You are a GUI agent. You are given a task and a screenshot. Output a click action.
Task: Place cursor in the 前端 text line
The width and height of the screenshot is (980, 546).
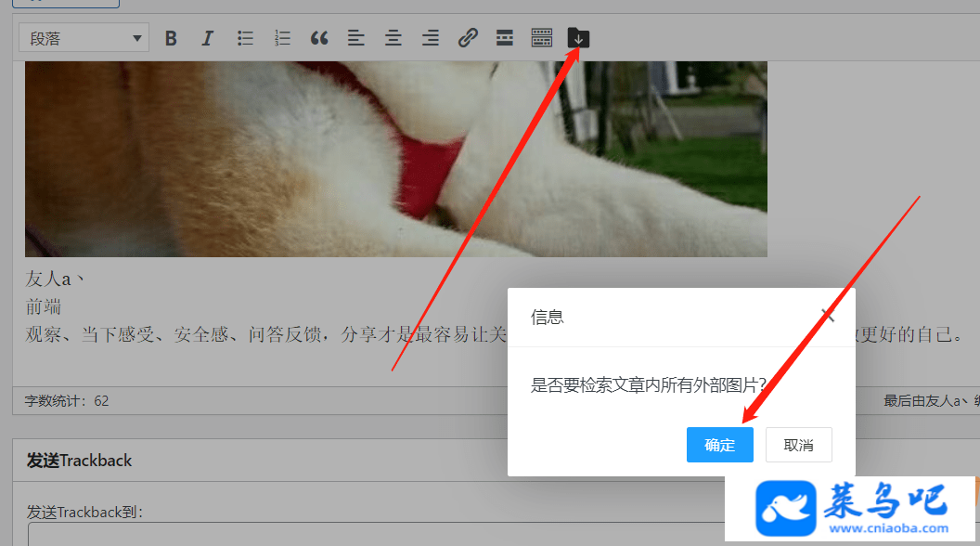(x=44, y=306)
